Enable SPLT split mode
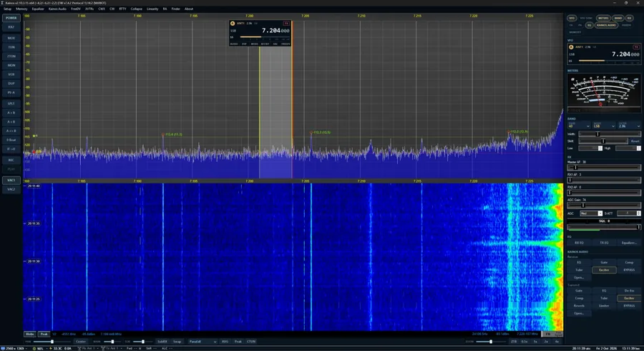644x351 pixels. (11, 104)
